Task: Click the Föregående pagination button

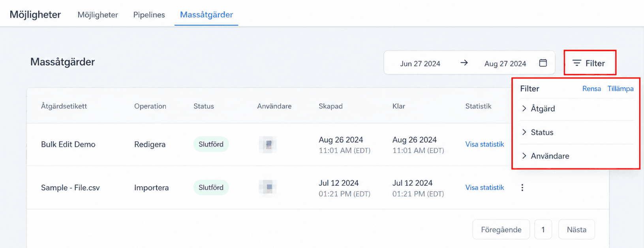Action: [x=501, y=229]
